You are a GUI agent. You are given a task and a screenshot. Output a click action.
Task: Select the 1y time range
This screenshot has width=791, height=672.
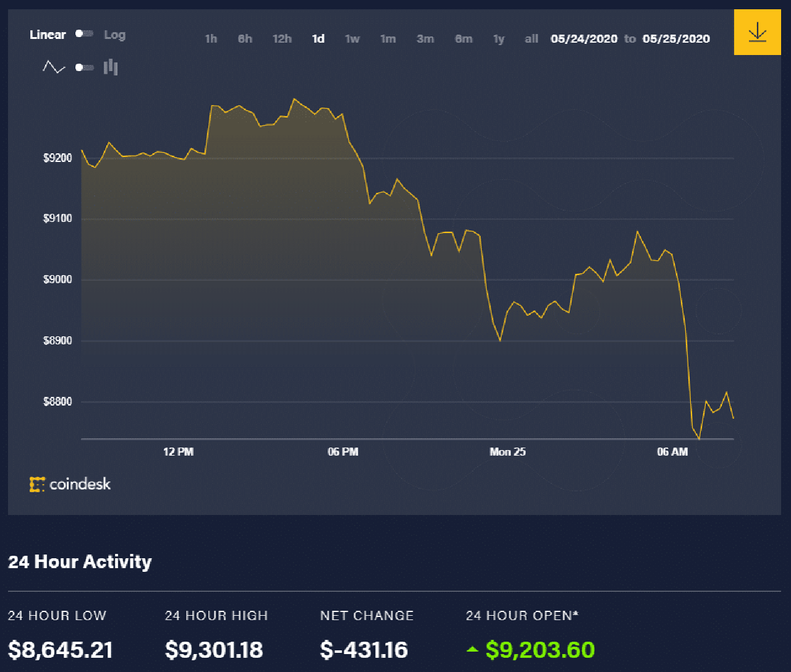499,39
